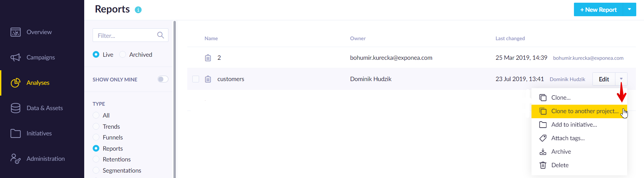Go to Overview in the sidebar
This screenshot has width=644, height=178.
tap(39, 32)
